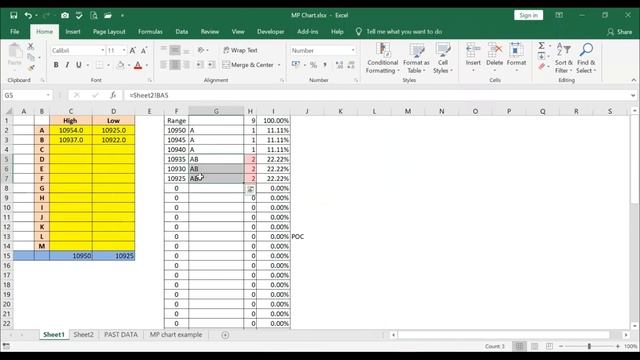Open the Name Box dropdown showing G5

pos(48,95)
